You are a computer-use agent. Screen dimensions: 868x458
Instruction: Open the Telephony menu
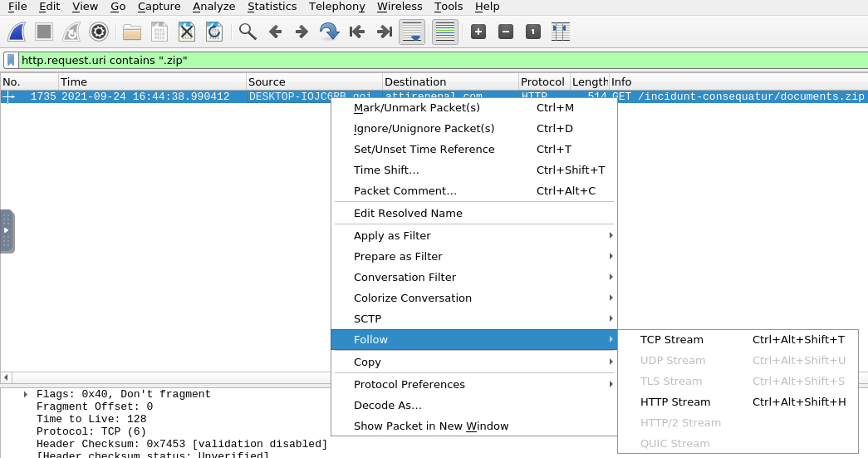coord(336,7)
